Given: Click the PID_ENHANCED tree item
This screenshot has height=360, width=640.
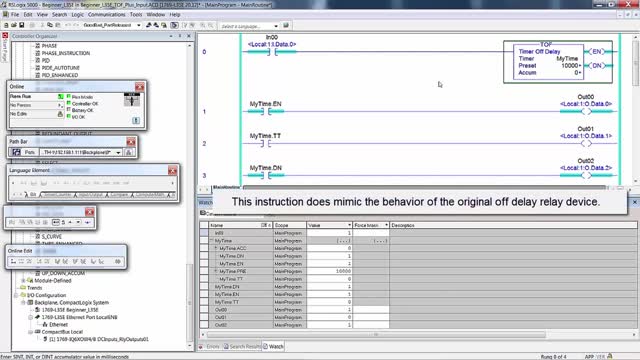Looking at the screenshot, I should coord(60,75).
